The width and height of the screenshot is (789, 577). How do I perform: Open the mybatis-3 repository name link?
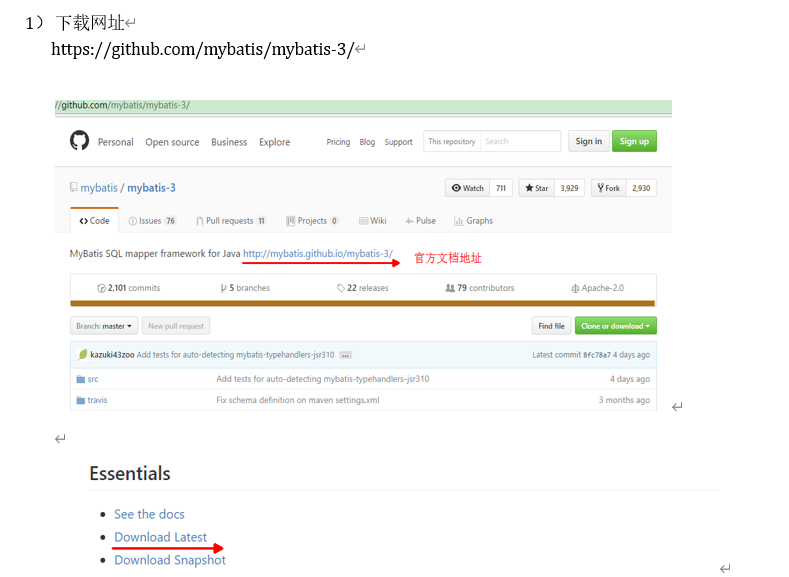pos(151,188)
